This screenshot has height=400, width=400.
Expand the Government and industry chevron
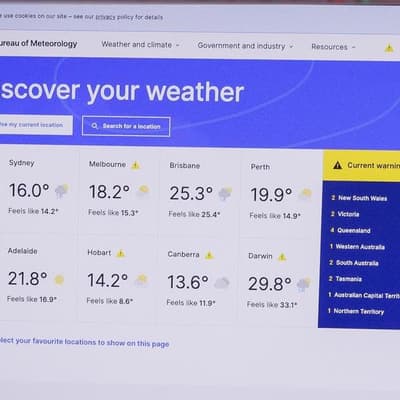pos(291,46)
